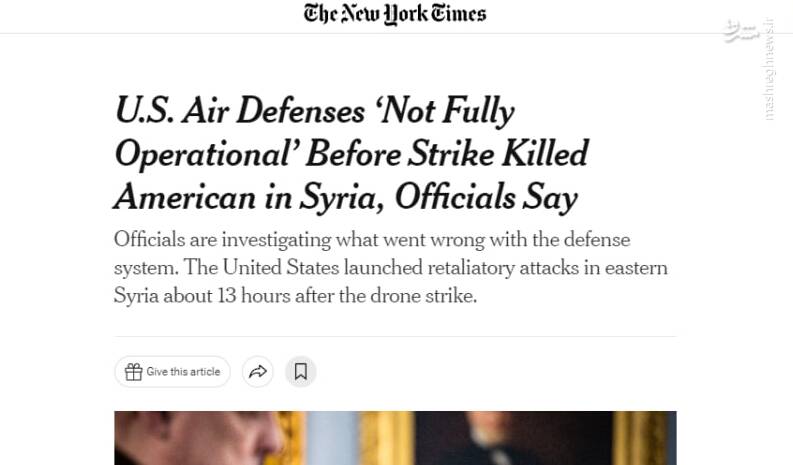
Task: Click 'retaliatory attacks' in the summary
Action: point(515,268)
